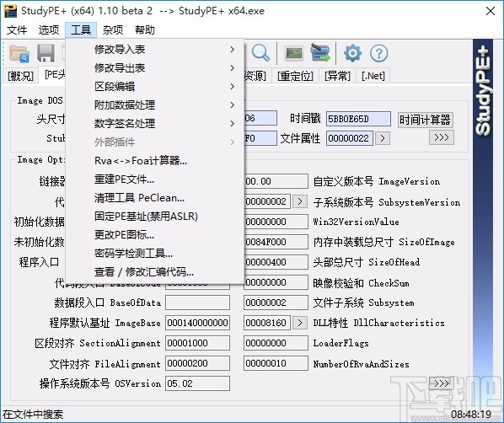The height and width of the screenshot is (423, 504).
Task: Click the > button beside DllCharacteristics value
Action: (300, 323)
